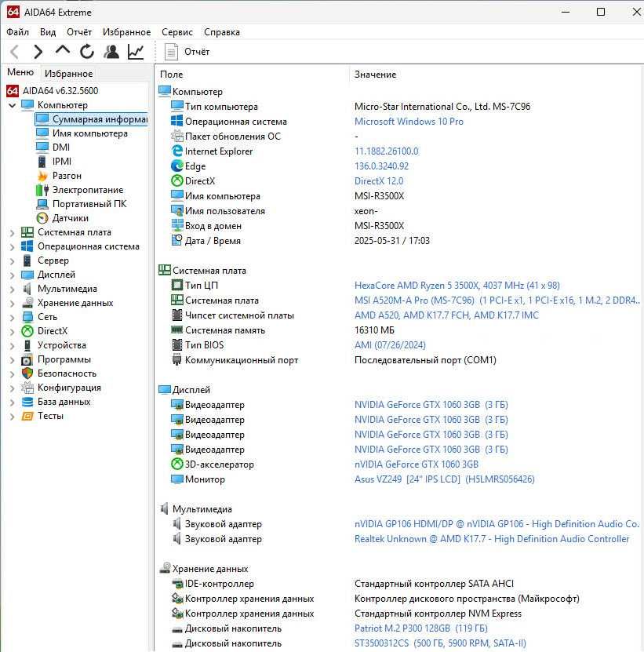Click the Портативный ПК laptop icon

pos(42,204)
